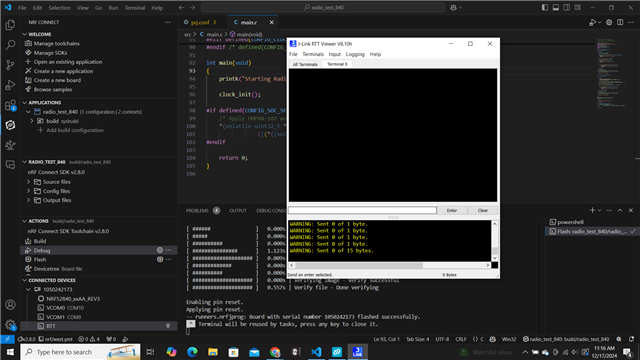Click the Debug action options icon

tap(160, 250)
